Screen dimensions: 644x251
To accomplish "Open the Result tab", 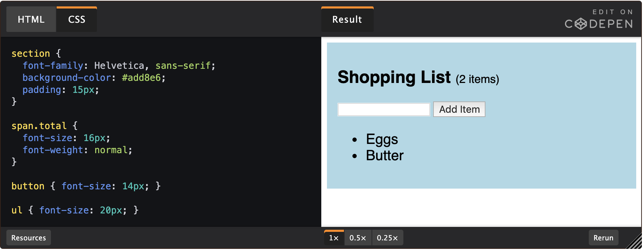I will (x=347, y=19).
